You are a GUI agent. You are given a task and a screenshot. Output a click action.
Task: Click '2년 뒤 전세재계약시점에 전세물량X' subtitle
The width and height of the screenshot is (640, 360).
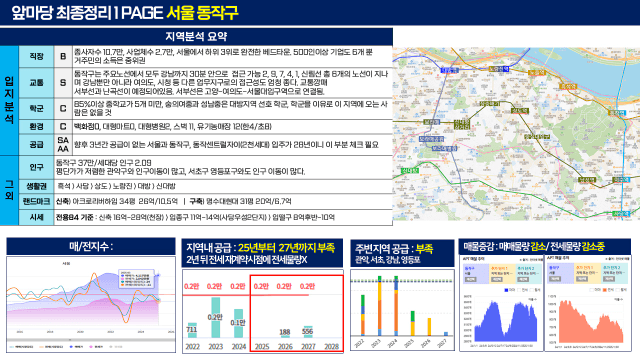click(x=247, y=260)
